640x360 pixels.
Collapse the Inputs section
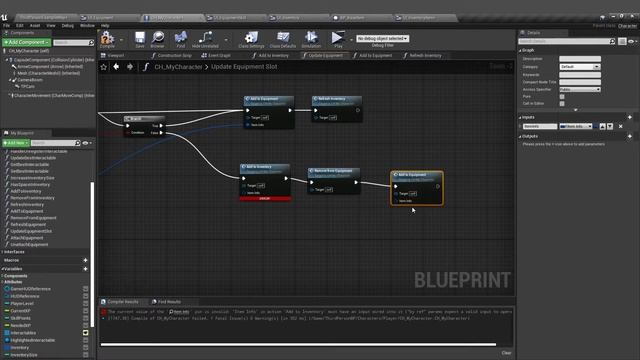520,118
